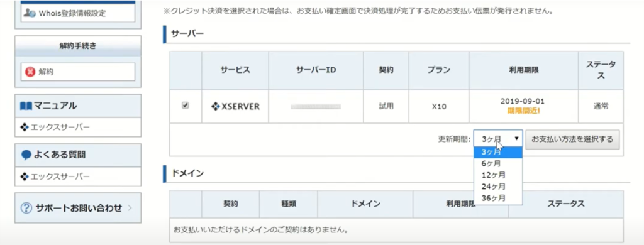Click the サポートお問い合わせ question mark icon

26,208
